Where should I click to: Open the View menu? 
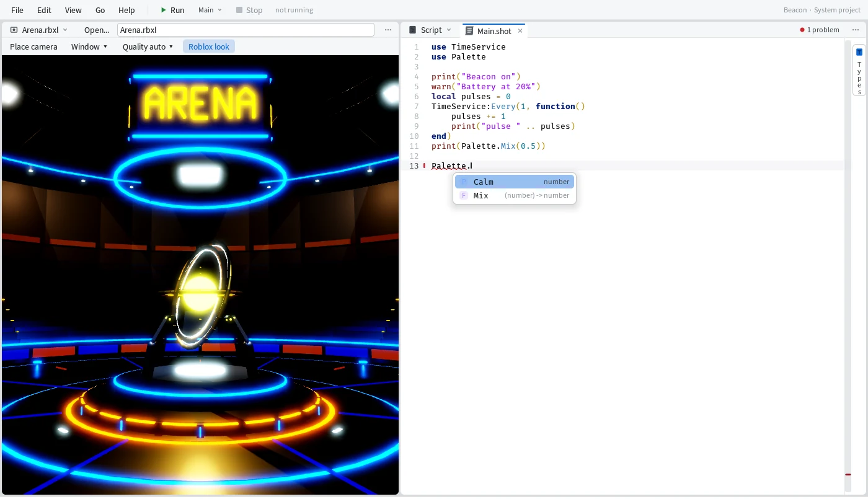73,10
